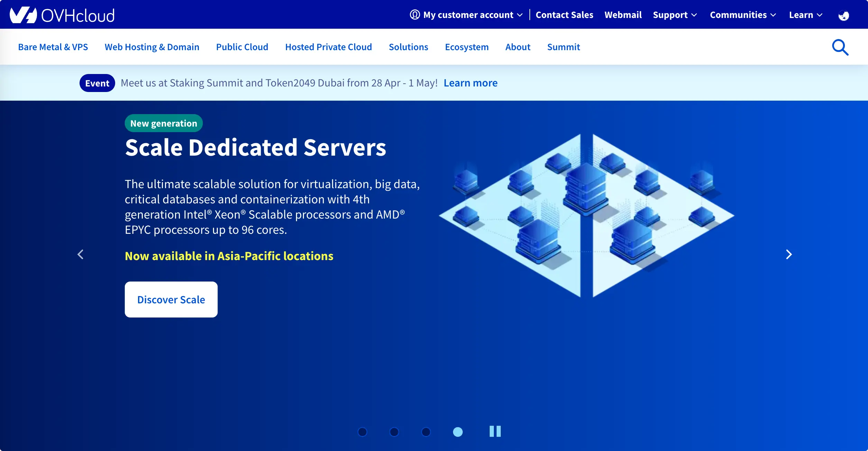Expand My customer account dropdown
This screenshot has height=451, width=868.
click(x=466, y=15)
